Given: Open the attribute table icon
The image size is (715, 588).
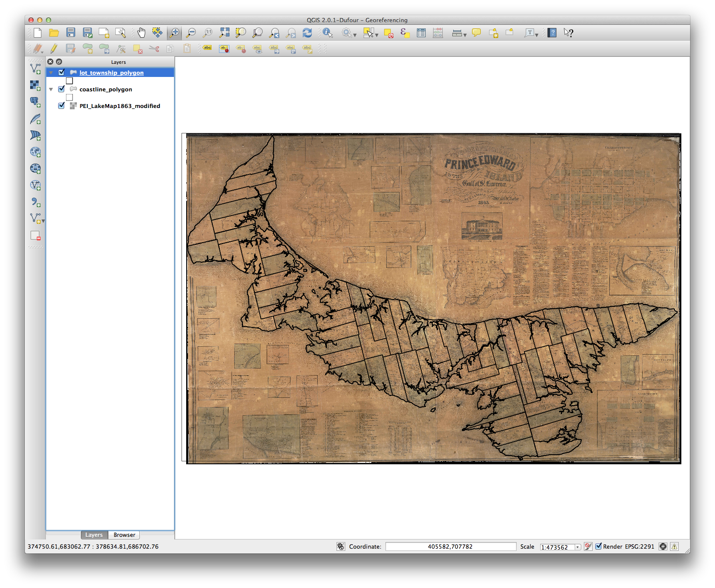Looking at the screenshot, I should pos(421,33).
